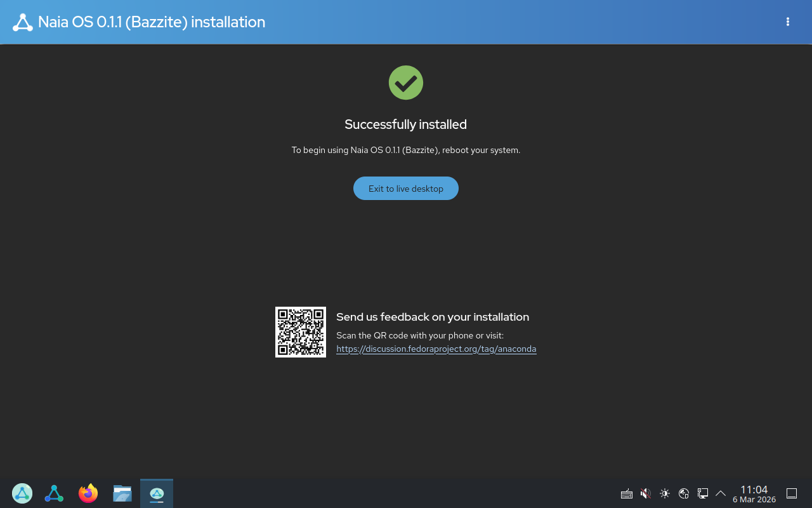Click the Exit to live desktop button
Screen dimensions: 812x508
point(406,189)
